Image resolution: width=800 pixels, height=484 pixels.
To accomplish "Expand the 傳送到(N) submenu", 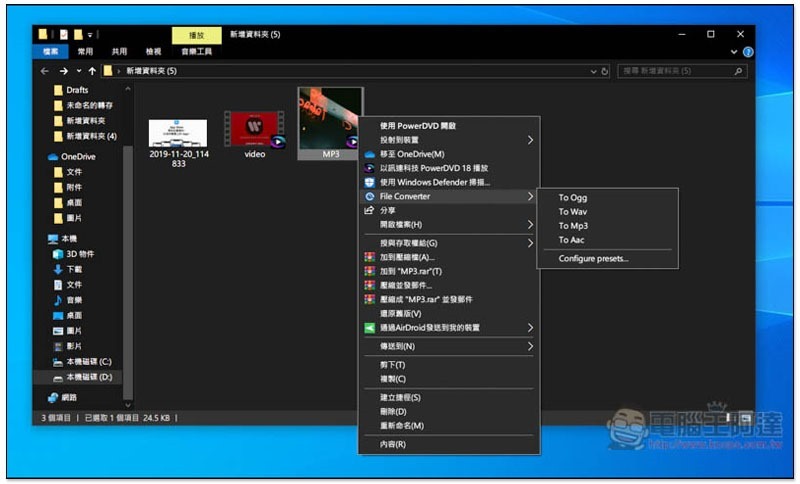I will coord(530,346).
